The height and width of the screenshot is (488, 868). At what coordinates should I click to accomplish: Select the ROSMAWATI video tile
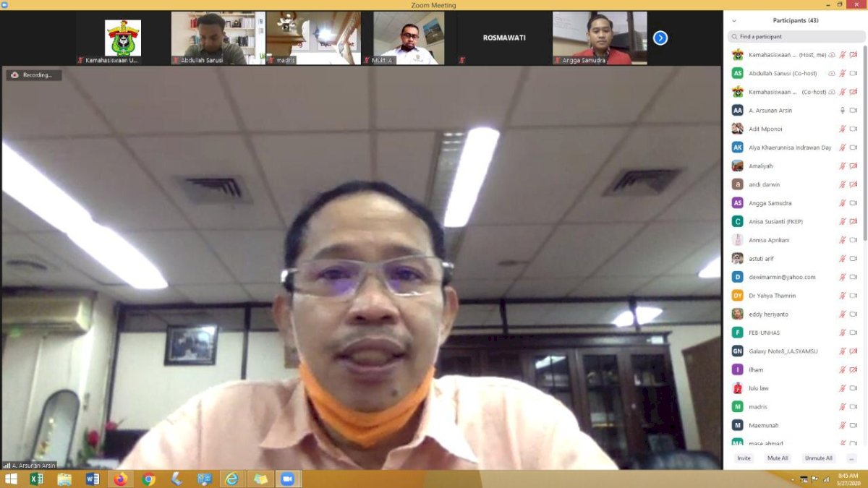pos(504,38)
